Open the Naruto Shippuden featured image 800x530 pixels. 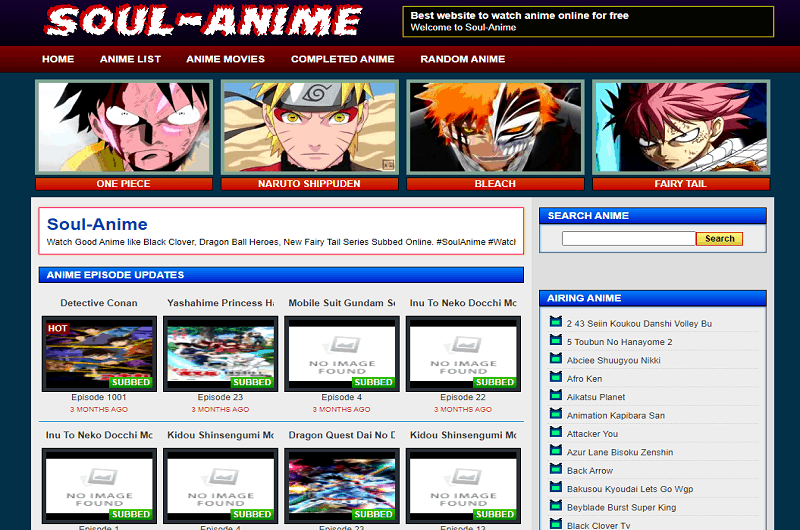click(309, 127)
